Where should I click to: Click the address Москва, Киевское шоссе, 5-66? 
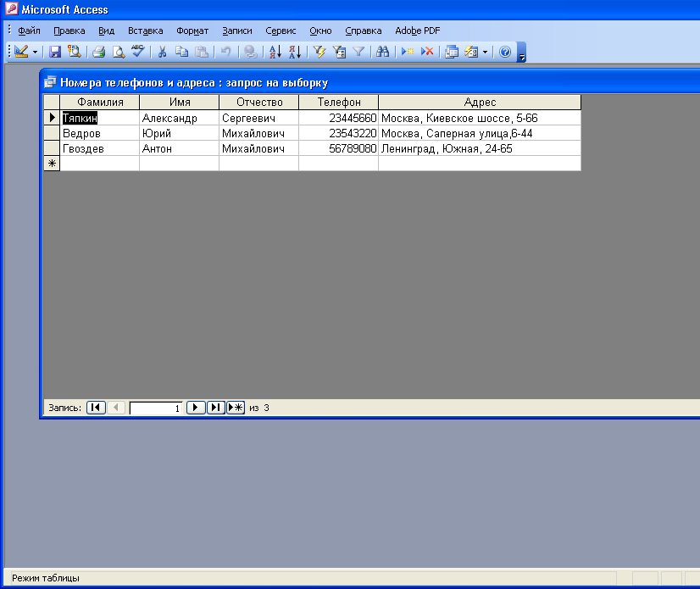[480, 118]
